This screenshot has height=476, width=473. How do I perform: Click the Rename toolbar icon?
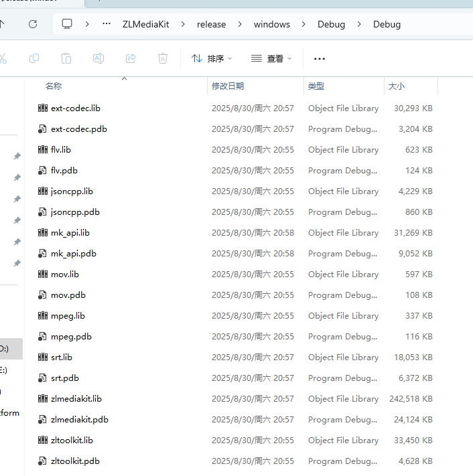(98, 58)
